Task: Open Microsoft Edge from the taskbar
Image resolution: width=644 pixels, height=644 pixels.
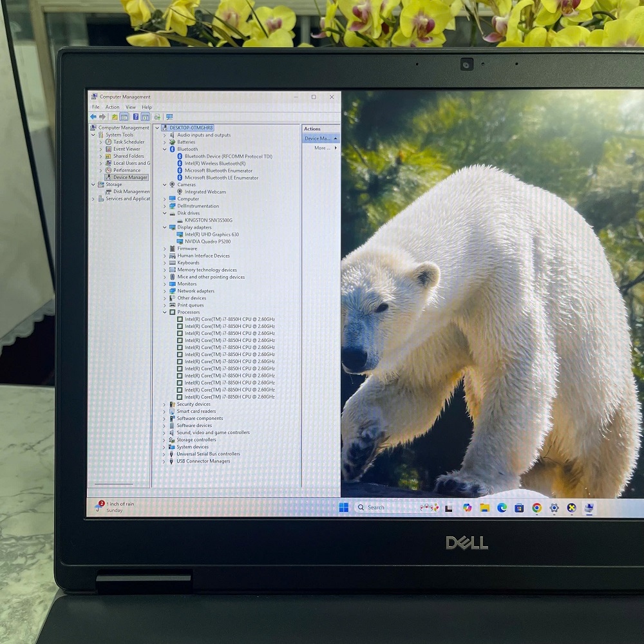Action: (x=502, y=509)
